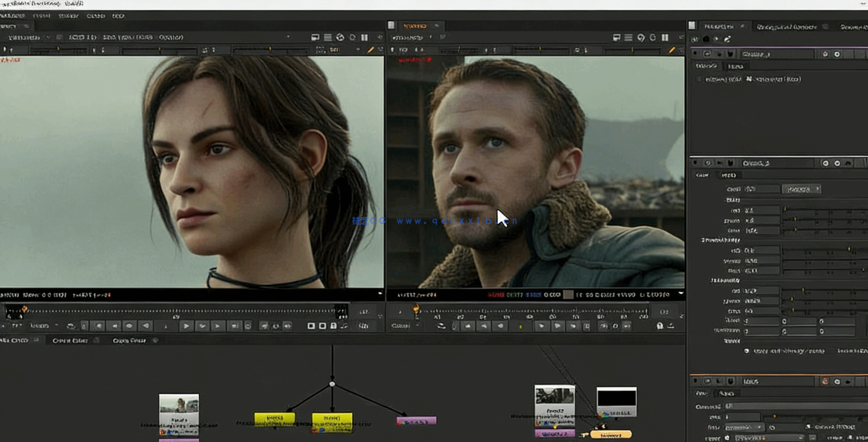Click the orange playhead on the right viewer timeline
868x442 pixels.
[416, 309]
